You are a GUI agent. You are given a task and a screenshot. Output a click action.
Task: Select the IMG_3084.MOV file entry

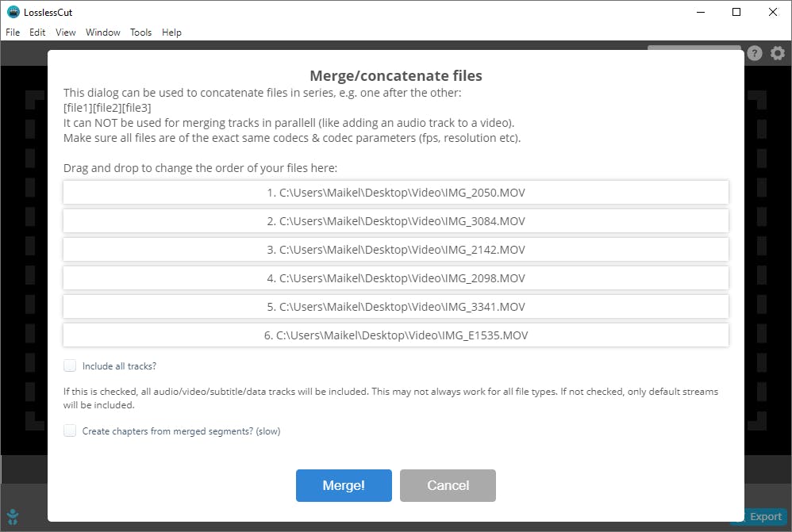click(395, 221)
